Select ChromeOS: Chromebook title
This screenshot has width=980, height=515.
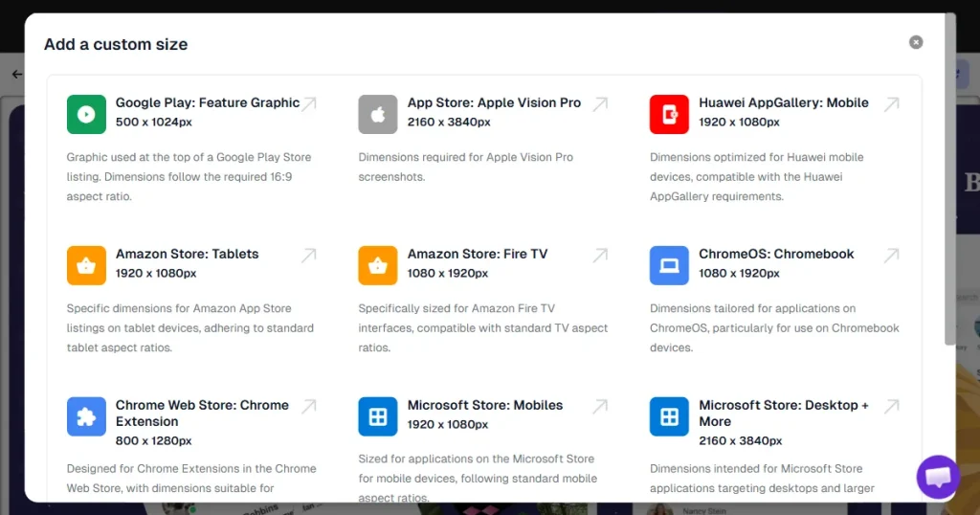coord(776,254)
